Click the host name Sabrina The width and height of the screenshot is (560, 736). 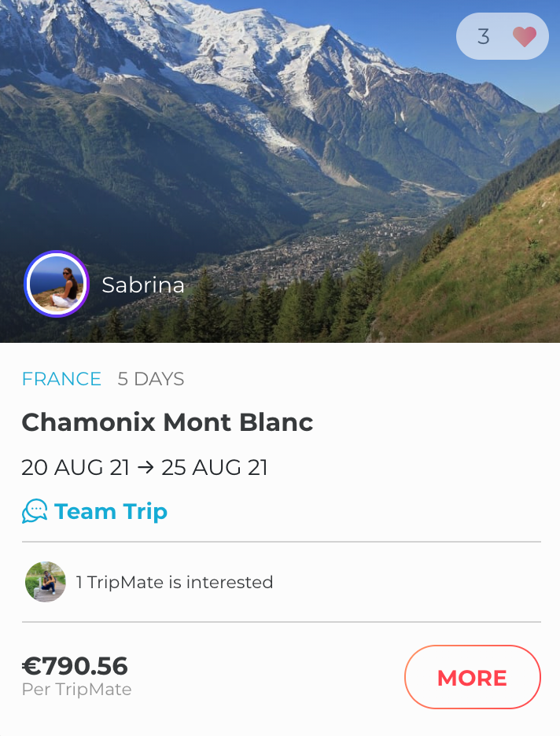pyautogui.click(x=143, y=285)
